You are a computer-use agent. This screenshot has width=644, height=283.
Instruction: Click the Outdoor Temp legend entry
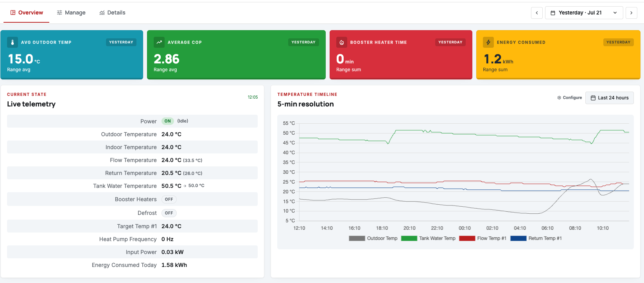(373, 238)
